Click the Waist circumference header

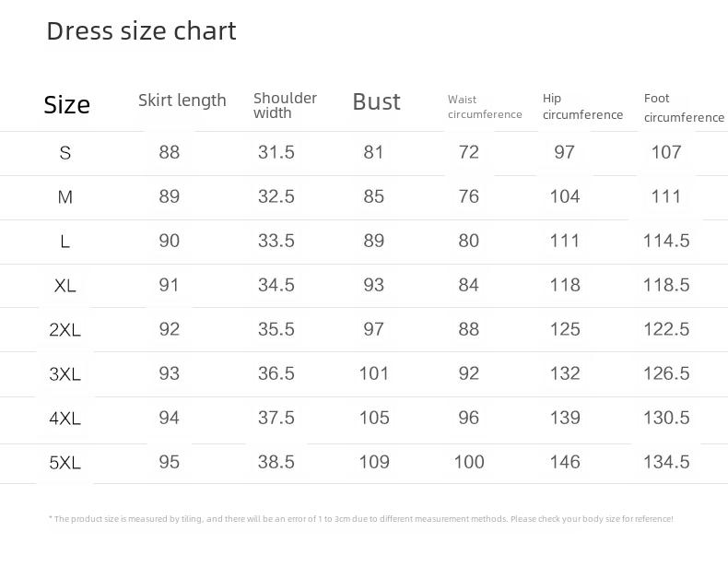coord(485,107)
